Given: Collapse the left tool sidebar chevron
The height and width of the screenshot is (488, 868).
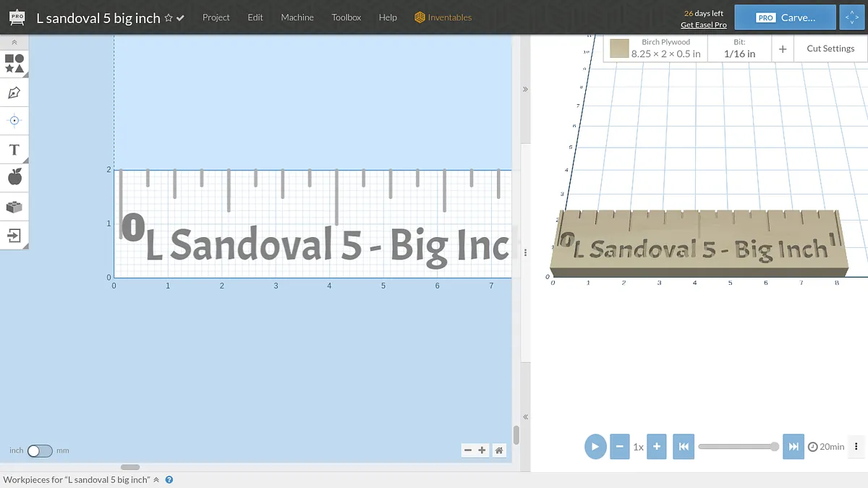Looking at the screenshot, I should click(14, 43).
